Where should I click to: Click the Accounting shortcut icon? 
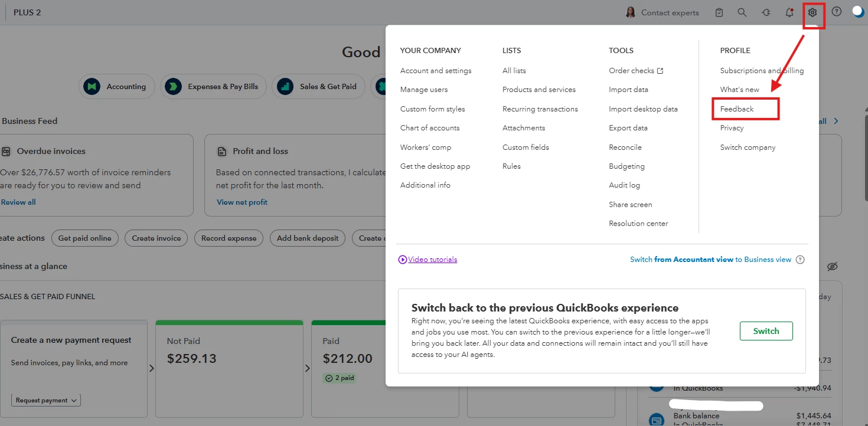pos(92,86)
